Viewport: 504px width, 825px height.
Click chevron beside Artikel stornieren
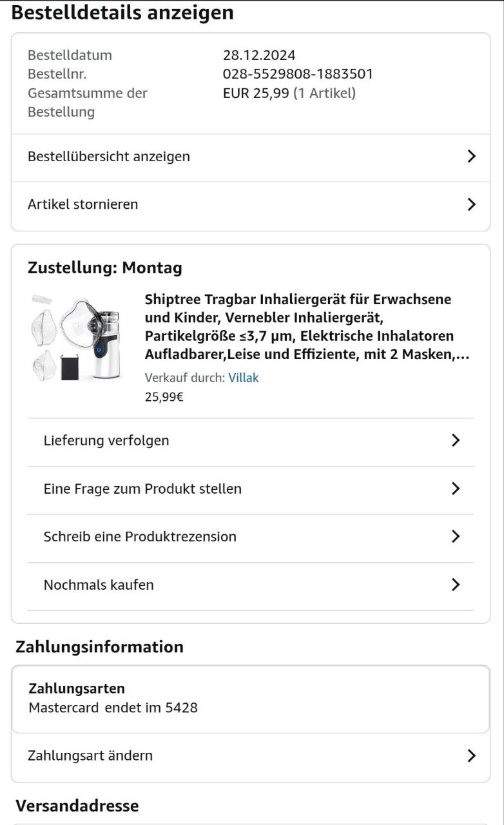tap(471, 205)
